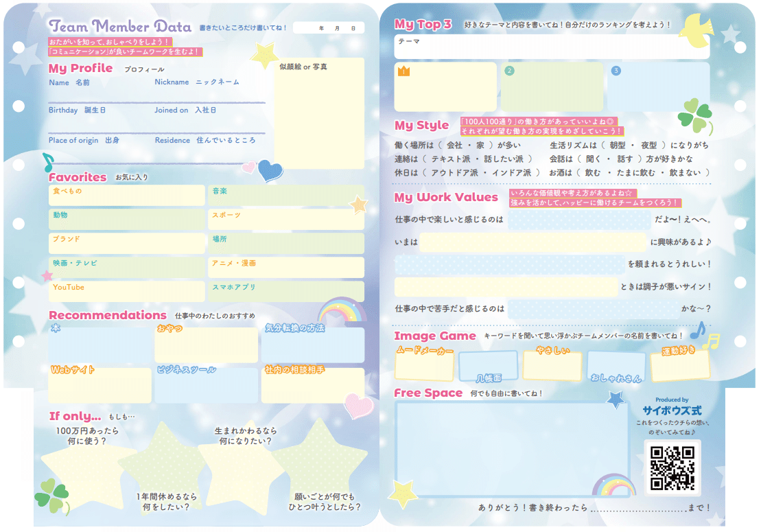Click the blank before に興味があるよ♪

point(533,242)
